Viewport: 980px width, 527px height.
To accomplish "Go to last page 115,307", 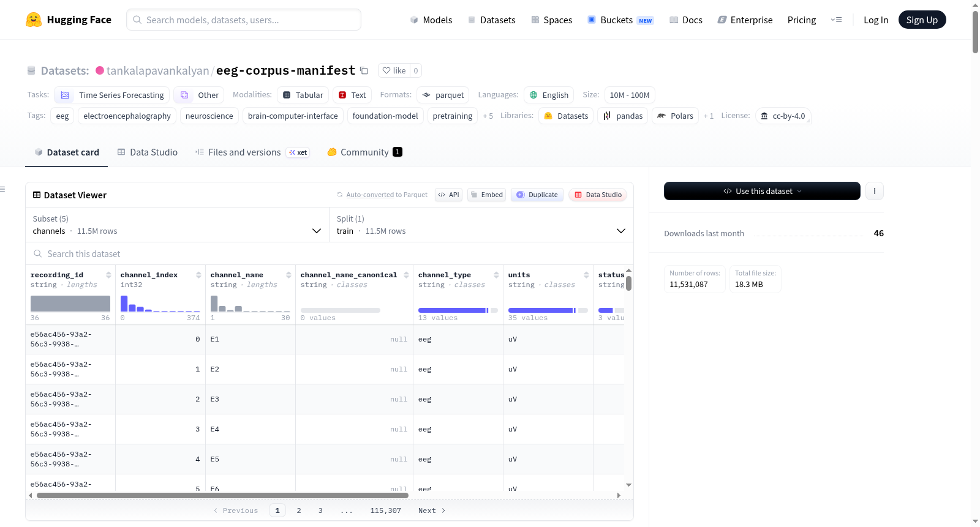I will pos(385,510).
